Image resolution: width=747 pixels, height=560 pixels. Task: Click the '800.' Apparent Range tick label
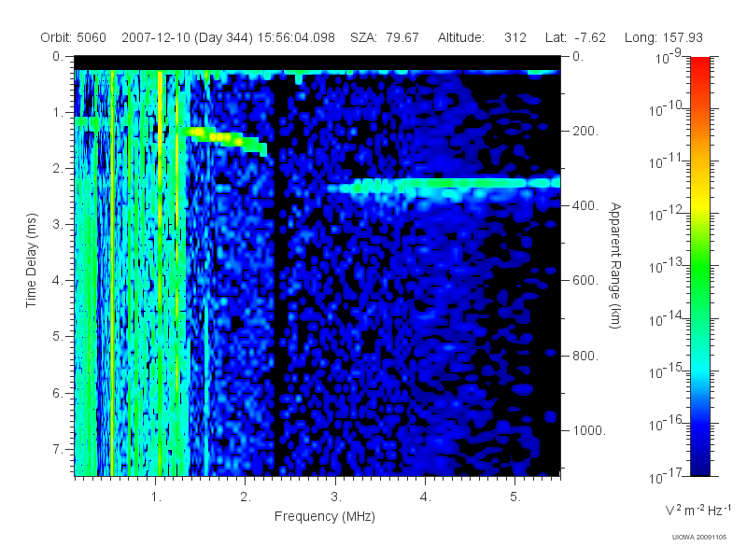[x=585, y=357]
